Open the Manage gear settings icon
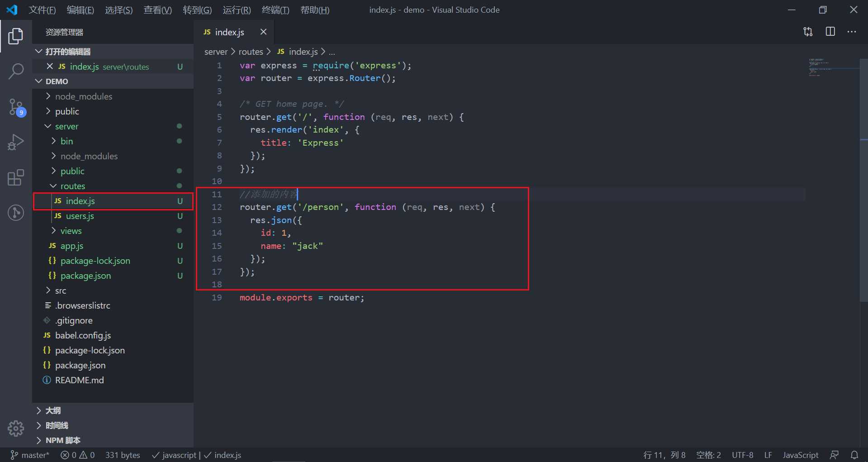 coord(16,428)
